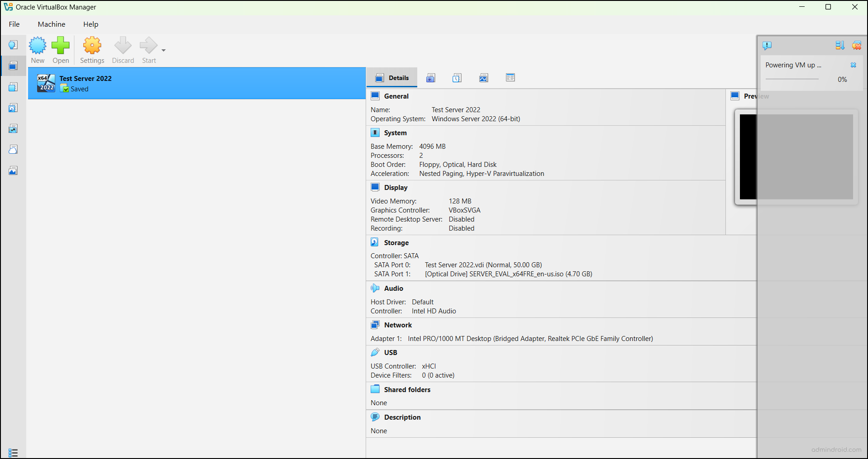Open the Logs view for the virtual machine
Screen dimensions: 868x459
click(x=457, y=77)
